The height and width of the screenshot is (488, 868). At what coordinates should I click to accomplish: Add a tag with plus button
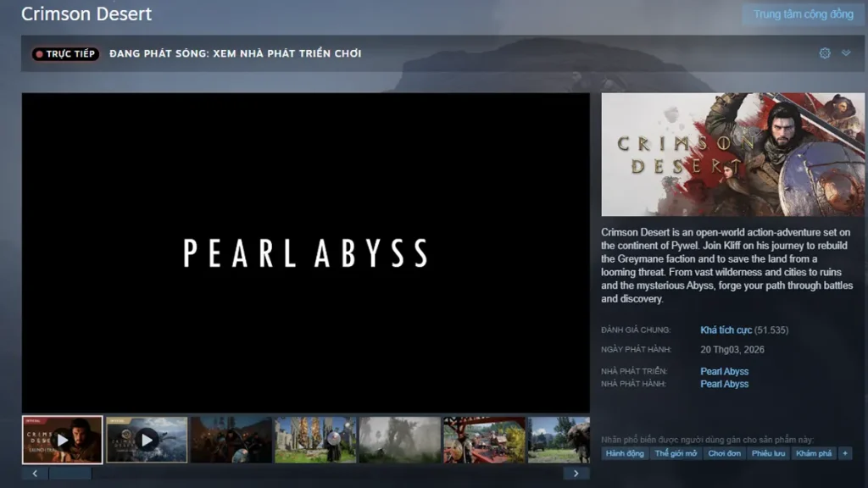(x=845, y=454)
